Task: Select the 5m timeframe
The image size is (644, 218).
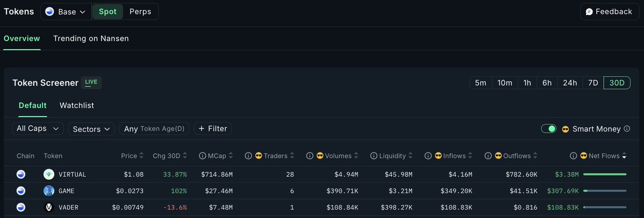Action: point(480,83)
